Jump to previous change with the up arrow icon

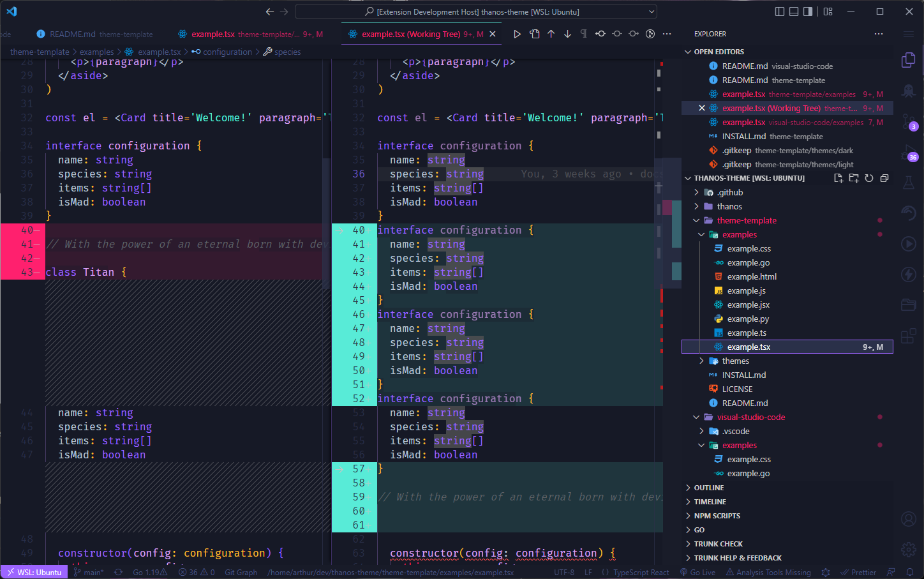(x=551, y=33)
